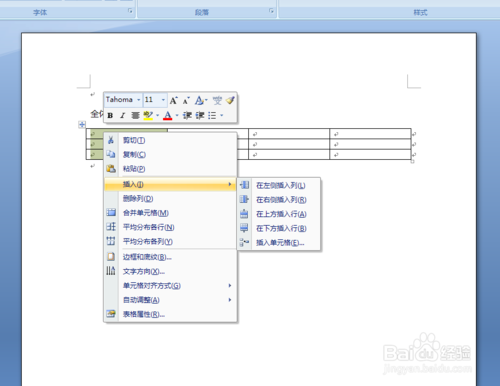Viewport: 500px width, 386px height.
Task: Choose 粘贴(P) from context menu
Action: coord(171,169)
